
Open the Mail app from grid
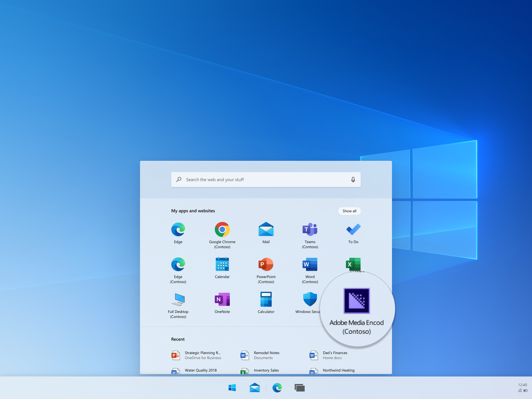pos(266,229)
